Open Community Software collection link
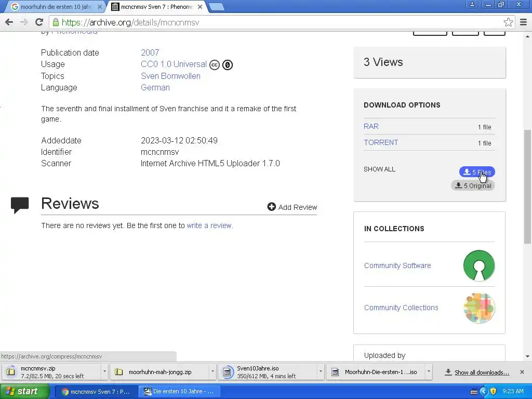 click(x=397, y=265)
